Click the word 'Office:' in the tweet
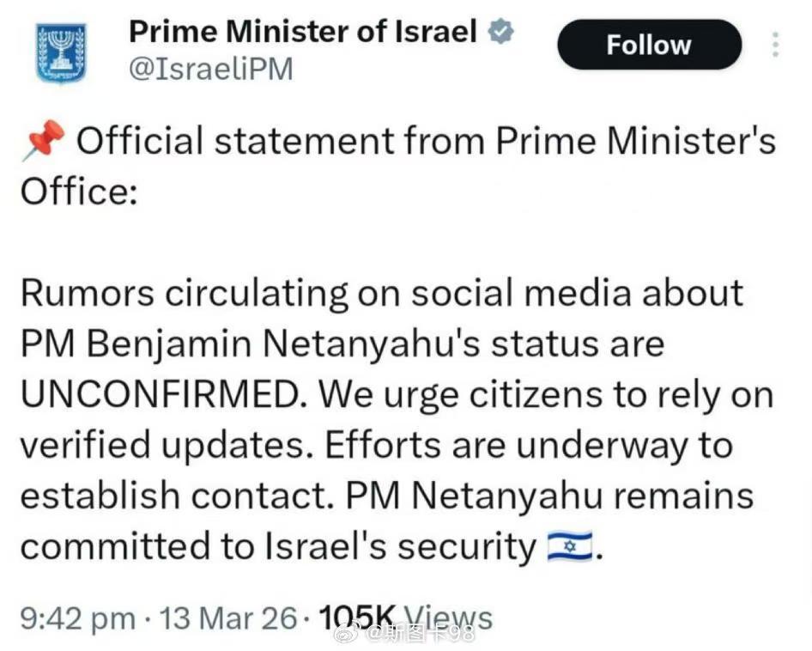812x651 pixels. 78,192
